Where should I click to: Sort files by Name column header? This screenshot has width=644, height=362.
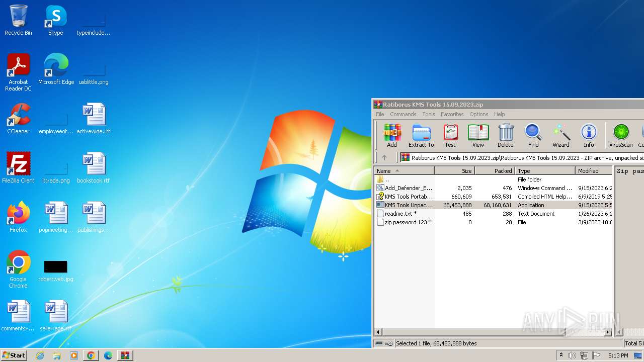404,171
